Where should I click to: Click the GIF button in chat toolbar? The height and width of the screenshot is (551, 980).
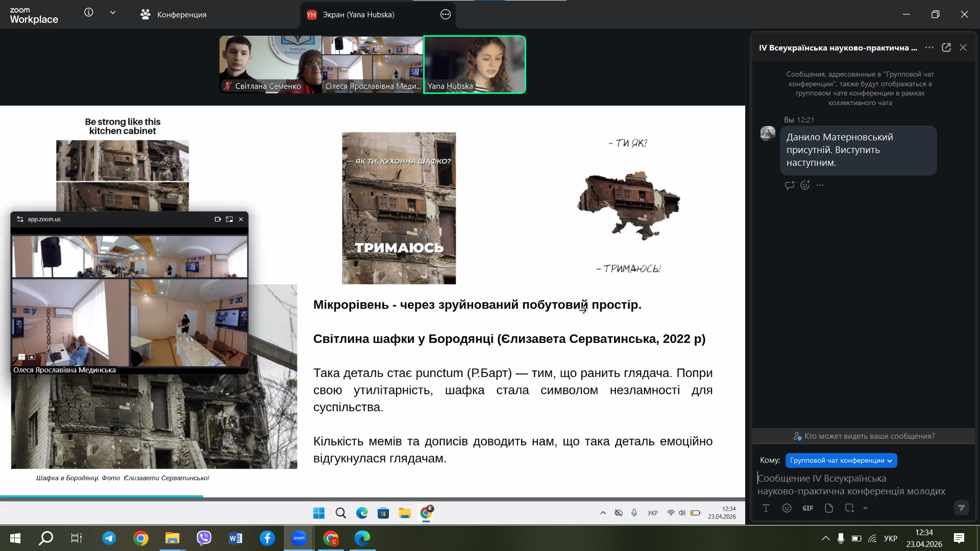click(x=807, y=508)
